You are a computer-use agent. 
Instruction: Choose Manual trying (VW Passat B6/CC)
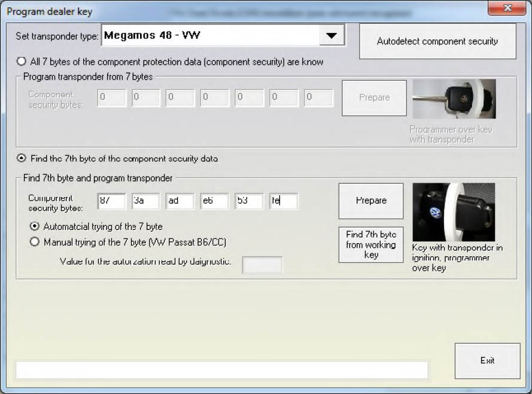point(35,243)
